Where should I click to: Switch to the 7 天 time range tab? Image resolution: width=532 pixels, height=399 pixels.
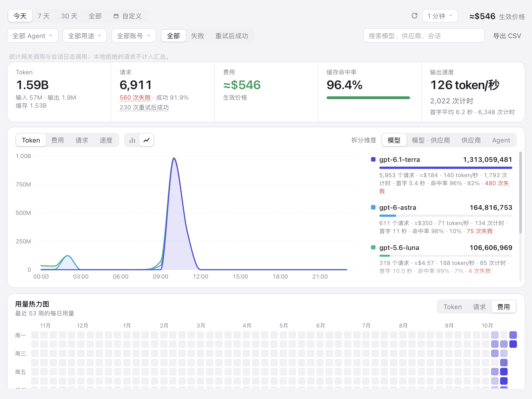point(44,16)
